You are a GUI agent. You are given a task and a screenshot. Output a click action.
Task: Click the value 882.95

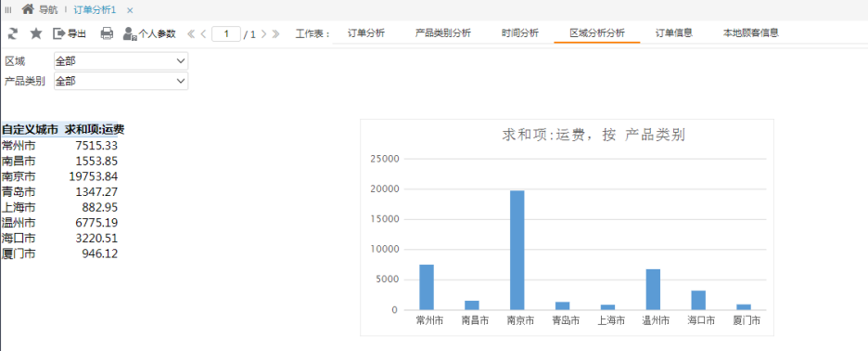click(99, 207)
